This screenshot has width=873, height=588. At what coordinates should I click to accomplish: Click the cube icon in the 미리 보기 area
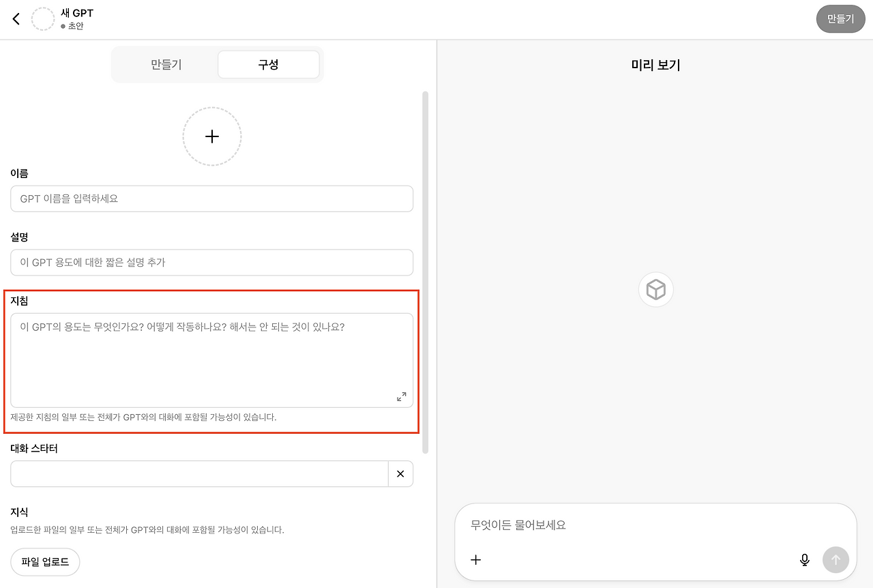655,289
